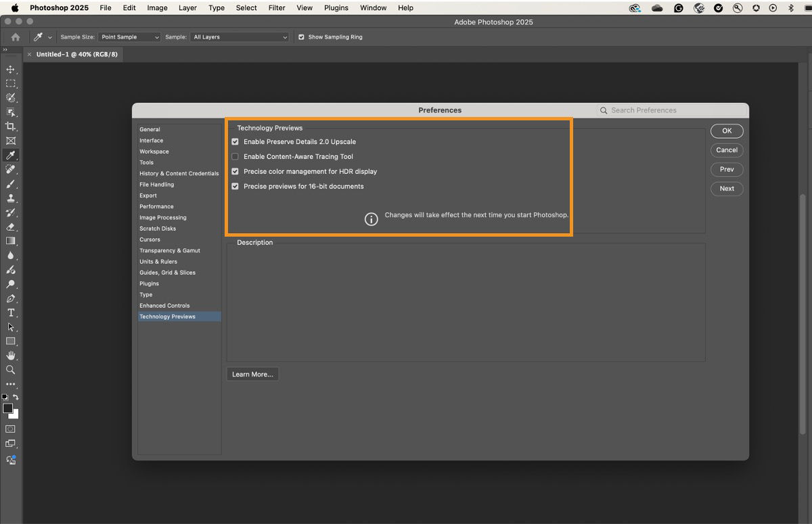The height and width of the screenshot is (524, 812).
Task: Select the Hand tool
Action: tap(10, 356)
